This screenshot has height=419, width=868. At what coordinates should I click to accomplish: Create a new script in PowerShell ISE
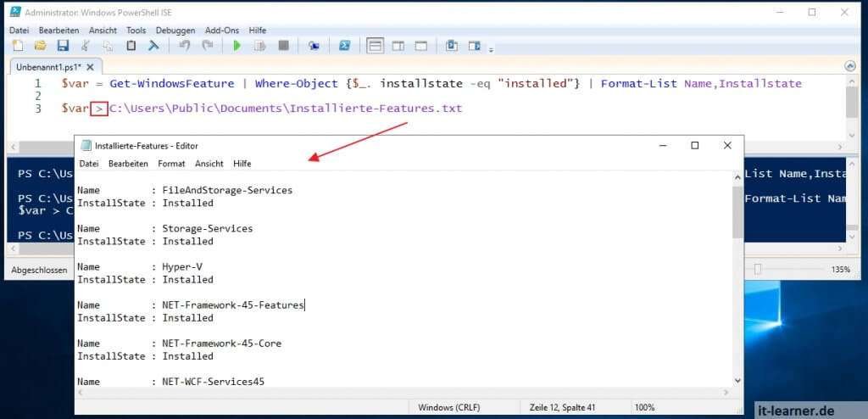coord(18,46)
